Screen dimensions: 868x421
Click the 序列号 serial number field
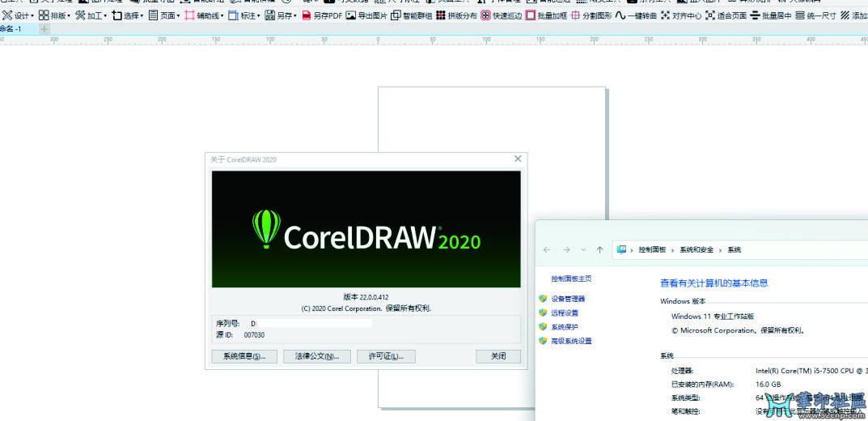tap(311, 323)
